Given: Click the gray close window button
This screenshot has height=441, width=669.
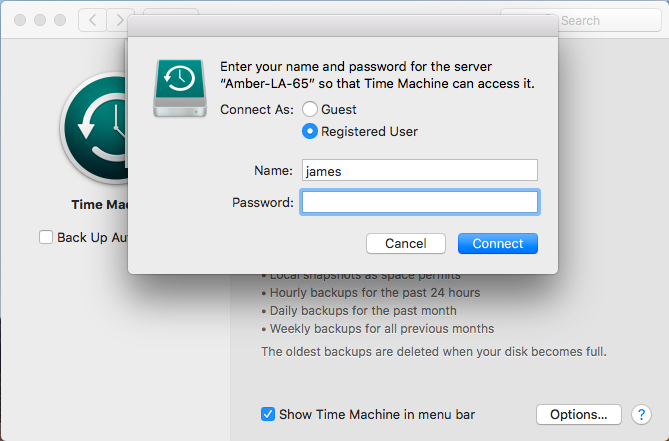Looking at the screenshot, I should coord(20,20).
